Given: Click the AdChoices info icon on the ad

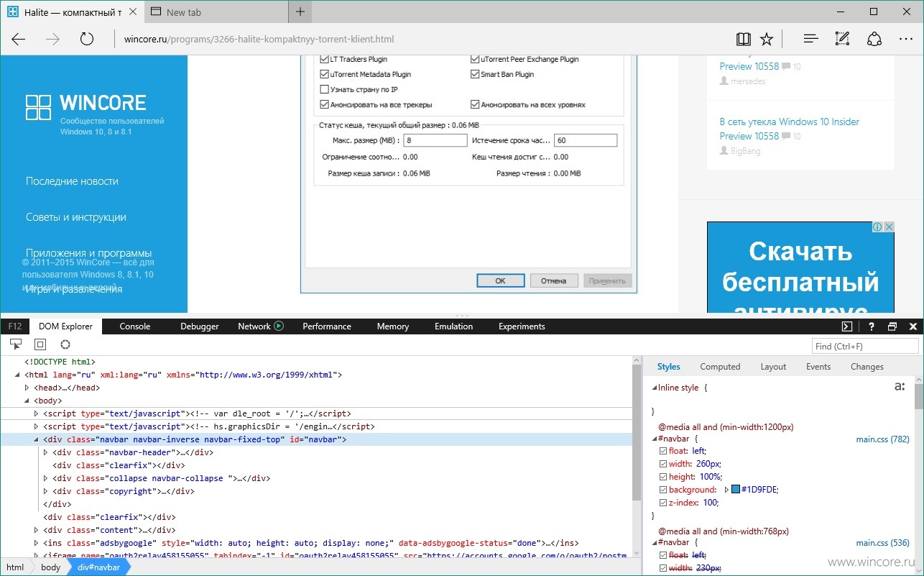Looking at the screenshot, I should point(878,227).
